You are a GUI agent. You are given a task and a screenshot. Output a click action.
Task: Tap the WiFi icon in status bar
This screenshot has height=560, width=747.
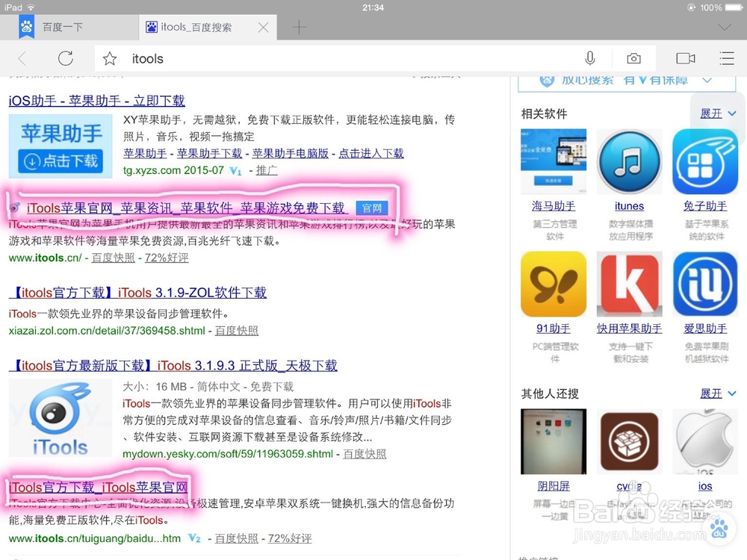coord(31,7)
